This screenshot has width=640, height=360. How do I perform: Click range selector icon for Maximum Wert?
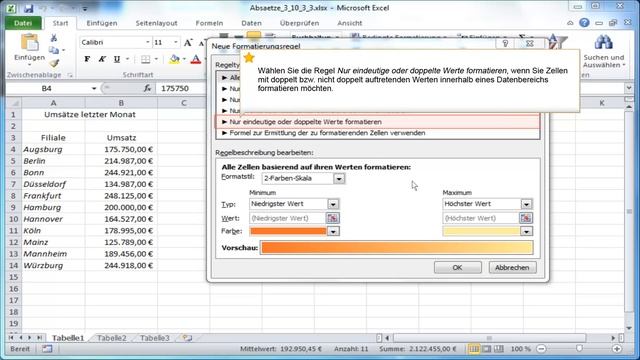(x=526, y=218)
